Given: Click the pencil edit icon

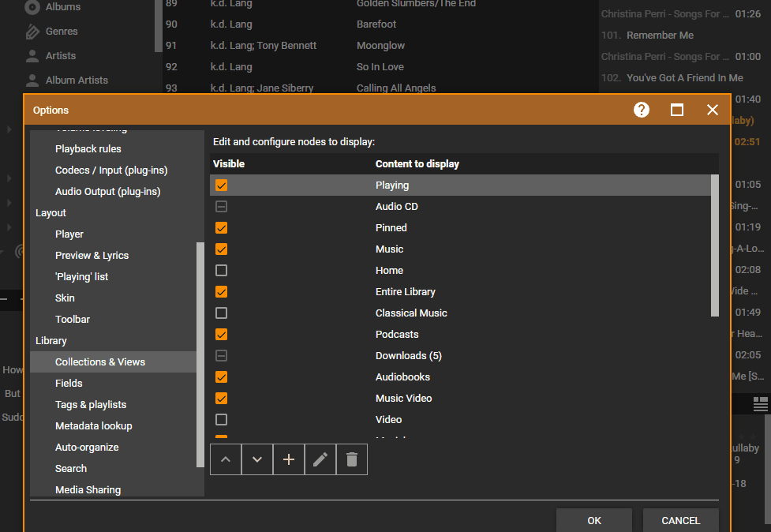Looking at the screenshot, I should tap(320, 459).
